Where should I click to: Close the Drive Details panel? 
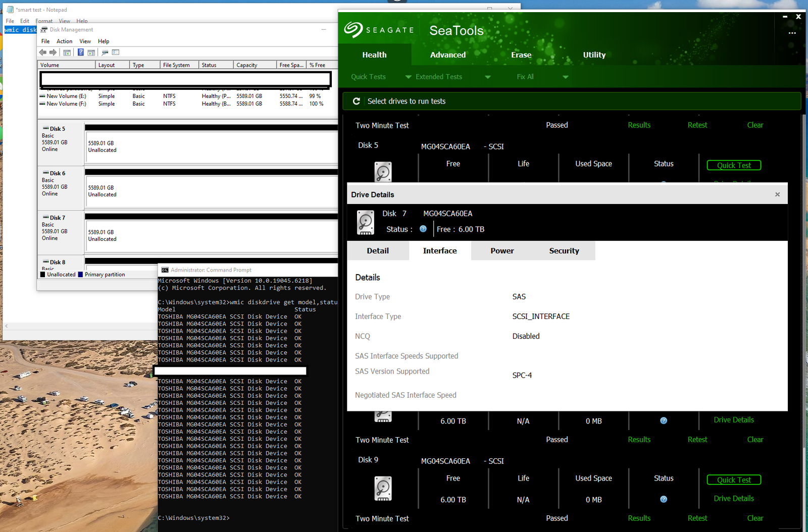(x=777, y=194)
